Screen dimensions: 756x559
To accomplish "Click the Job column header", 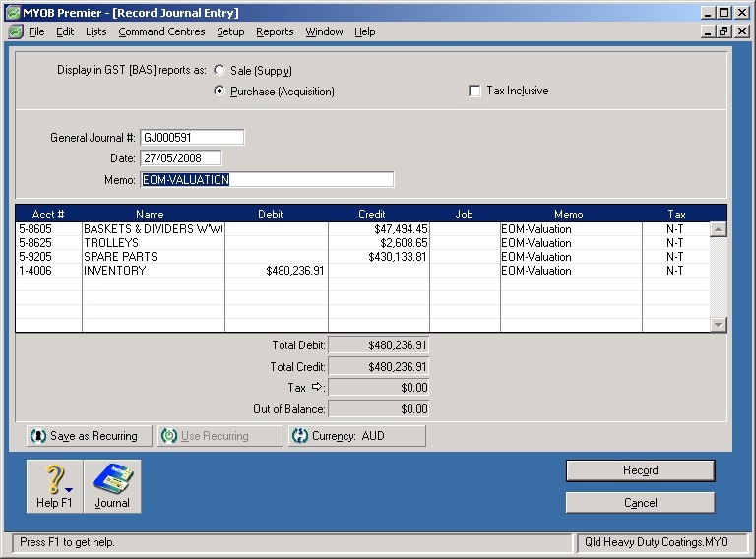I will click(x=465, y=214).
